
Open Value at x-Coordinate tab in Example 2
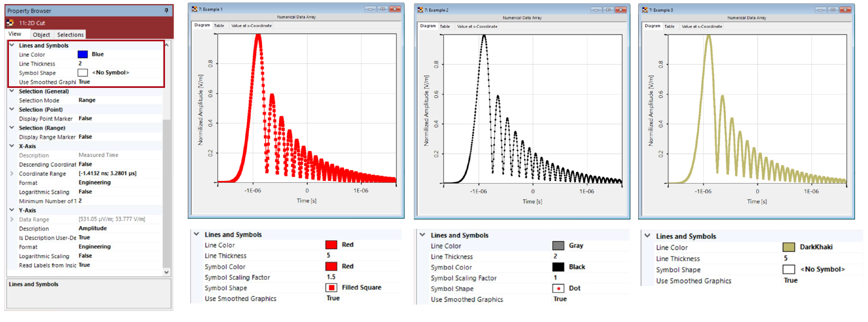tap(477, 26)
